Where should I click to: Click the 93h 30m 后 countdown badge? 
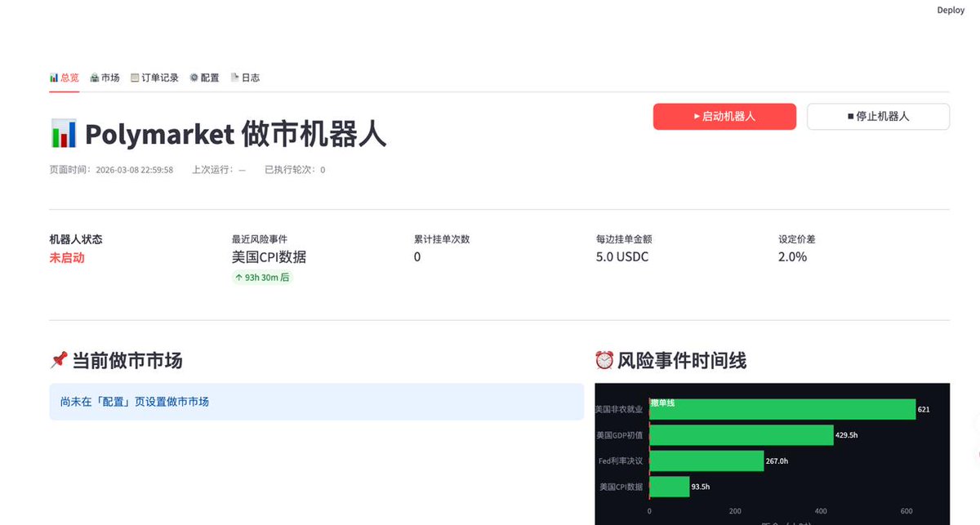(262, 278)
